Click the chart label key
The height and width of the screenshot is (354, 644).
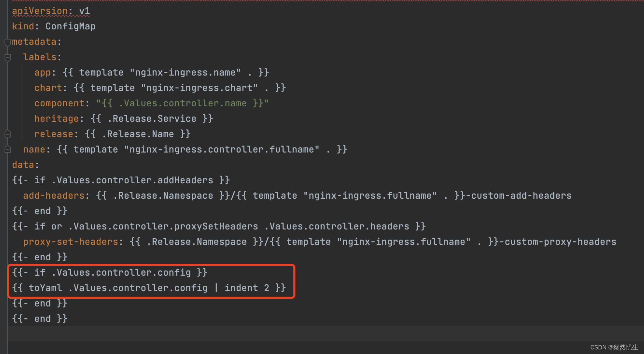[48, 88]
